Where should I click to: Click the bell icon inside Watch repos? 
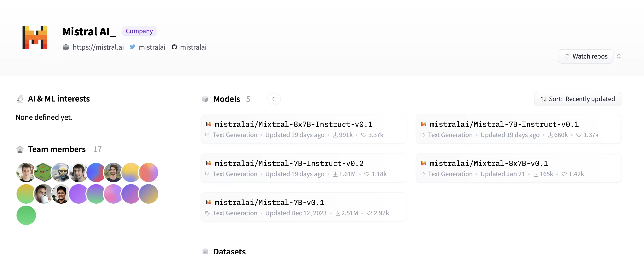click(x=568, y=56)
